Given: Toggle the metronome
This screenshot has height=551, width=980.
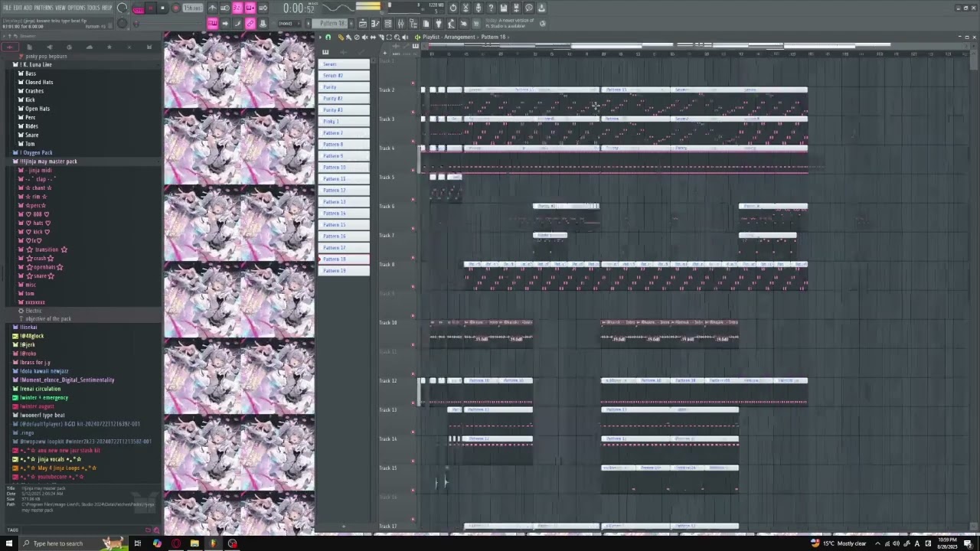Looking at the screenshot, I should point(212,8).
